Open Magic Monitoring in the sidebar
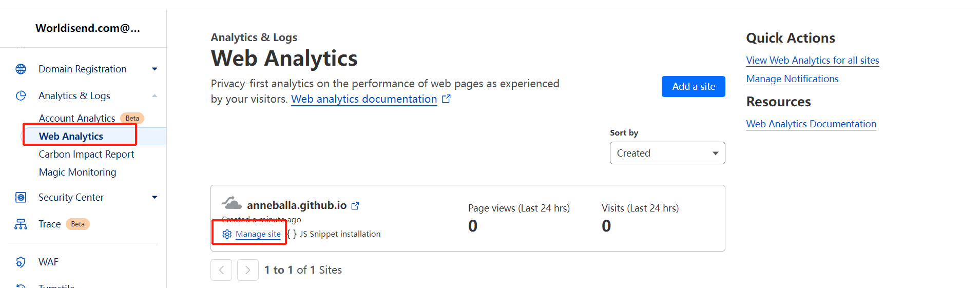This screenshot has width=980, height=288. tap(78, 172)
